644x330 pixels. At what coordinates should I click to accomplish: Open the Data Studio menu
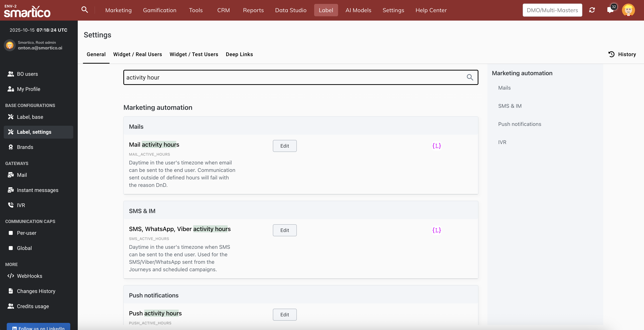[290, 10]
